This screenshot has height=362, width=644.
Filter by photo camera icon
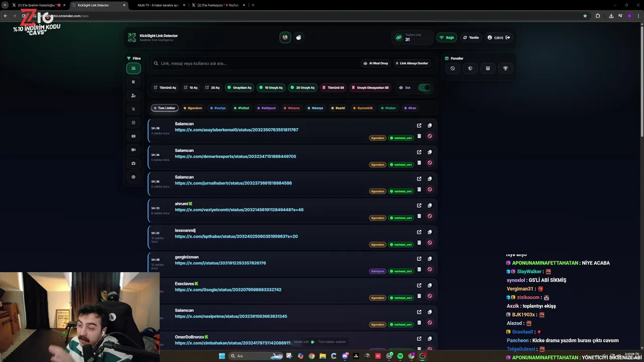coord(133,163)
